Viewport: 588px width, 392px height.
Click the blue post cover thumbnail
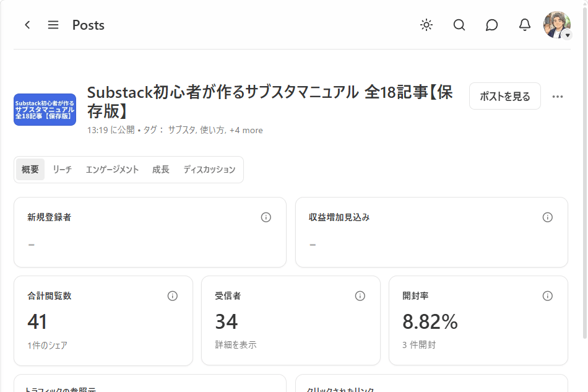pyautogui.click(x=45, y=110)
